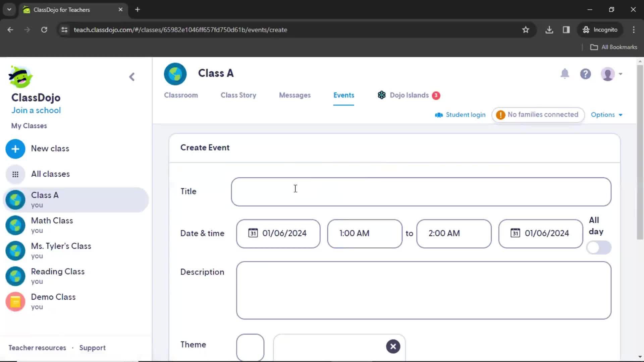Click the Teacher resources link
This screenshot has height=362, width=644.
(37, 348)
